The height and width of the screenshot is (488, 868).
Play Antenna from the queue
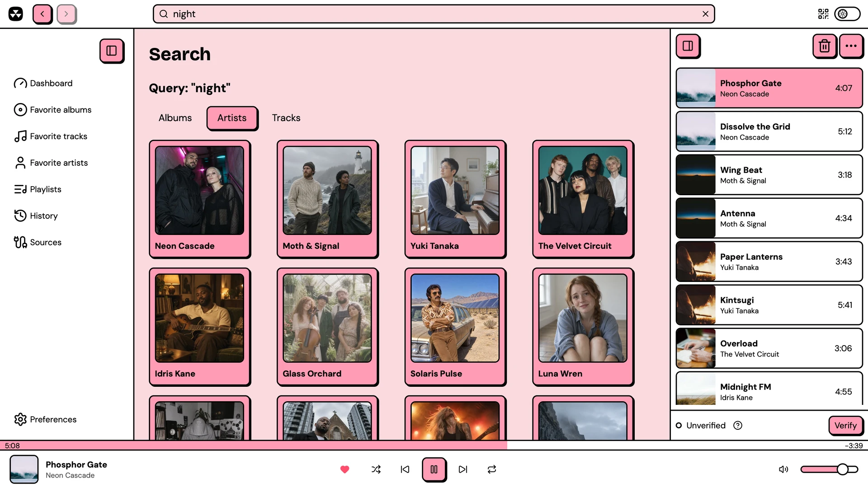pos(769,218)
